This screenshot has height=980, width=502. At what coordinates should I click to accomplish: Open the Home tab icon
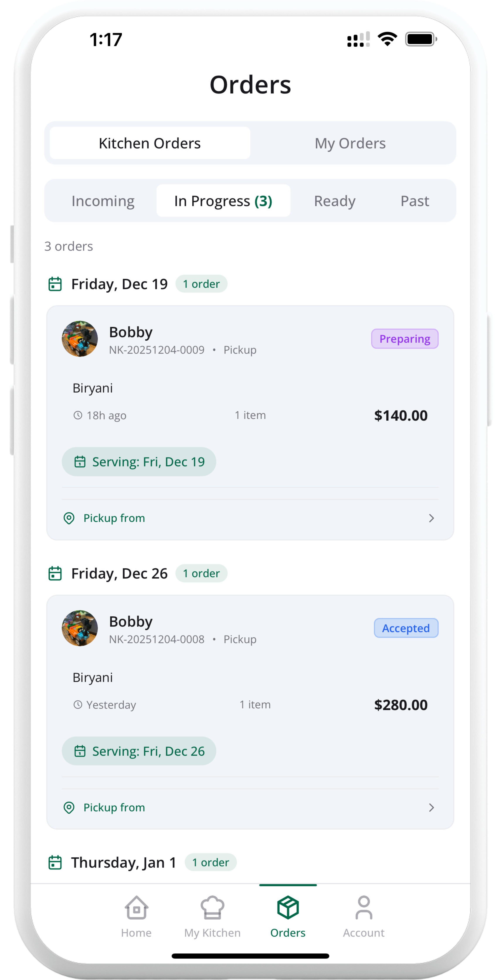(x=136, y=908)
